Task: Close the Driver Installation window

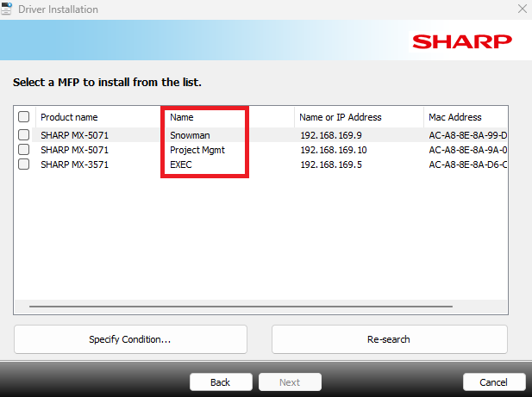Action: pyautogui.click(x=523, y=9)
